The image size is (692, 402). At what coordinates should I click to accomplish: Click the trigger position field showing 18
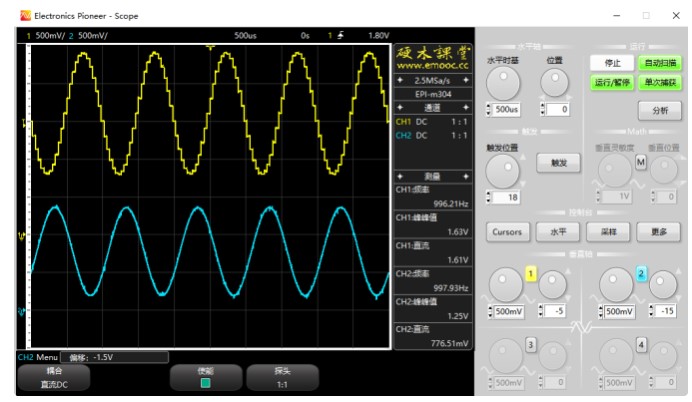pyautogui.click(x=506, y=197)
